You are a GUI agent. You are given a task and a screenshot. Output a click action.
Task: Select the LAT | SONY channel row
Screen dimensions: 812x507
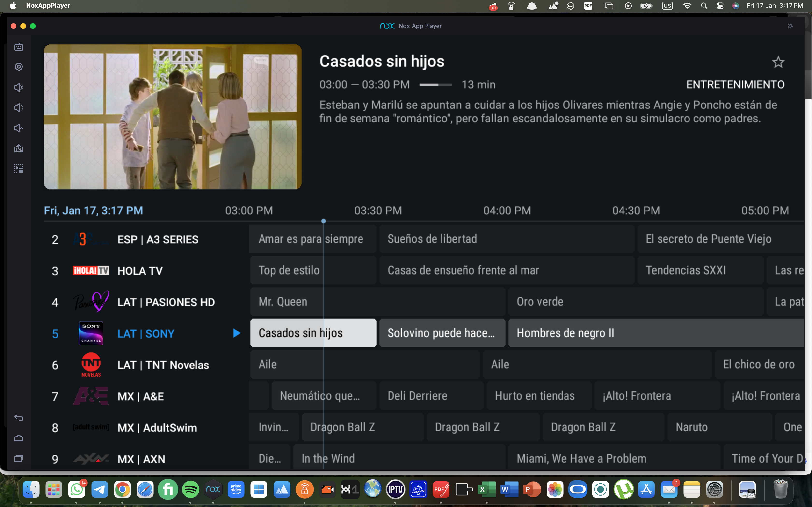point(146,334)
